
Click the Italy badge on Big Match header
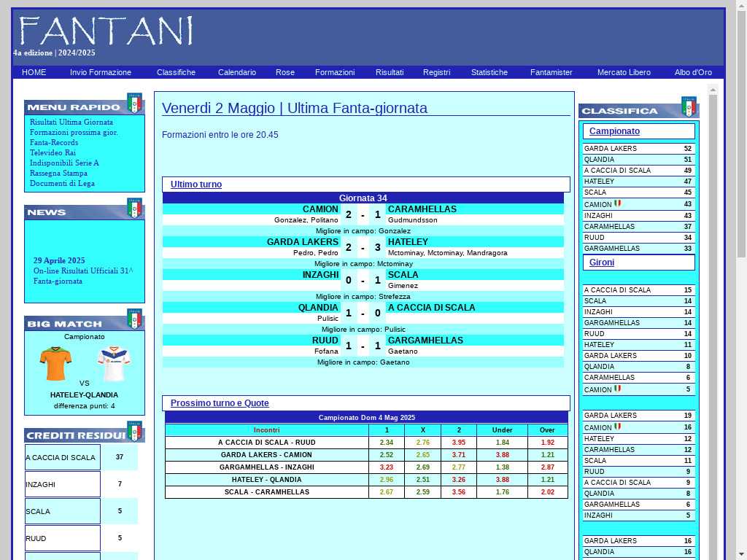134,319
